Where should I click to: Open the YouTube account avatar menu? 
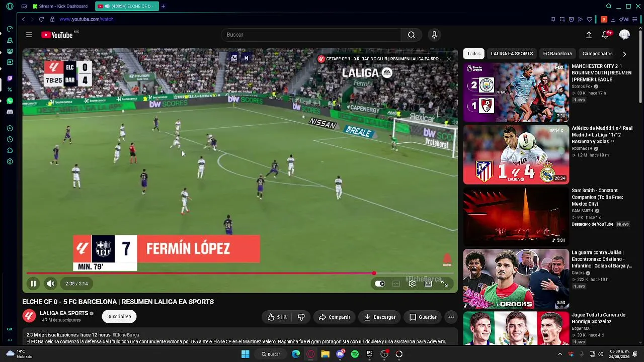[624, 35]
